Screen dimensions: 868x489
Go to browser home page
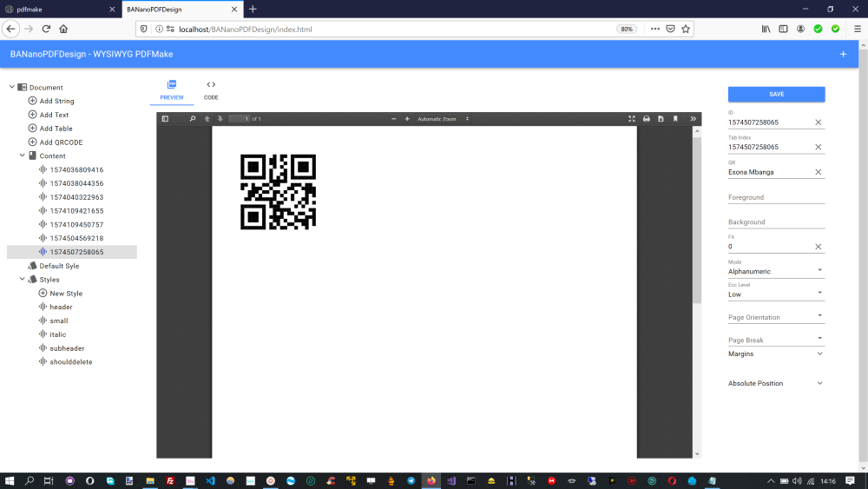(x=63, y=29)
